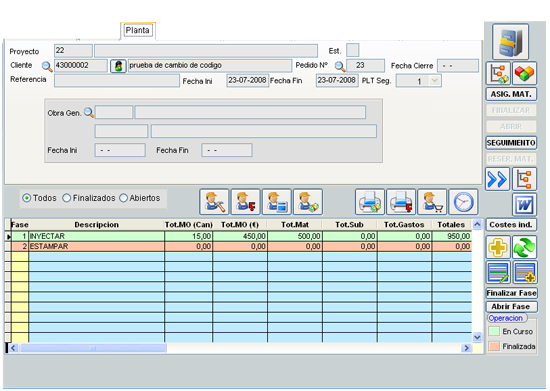Click the SEGUIMIENTO button
This screenshot has width=550, height=391.
(x=511, y=143)
